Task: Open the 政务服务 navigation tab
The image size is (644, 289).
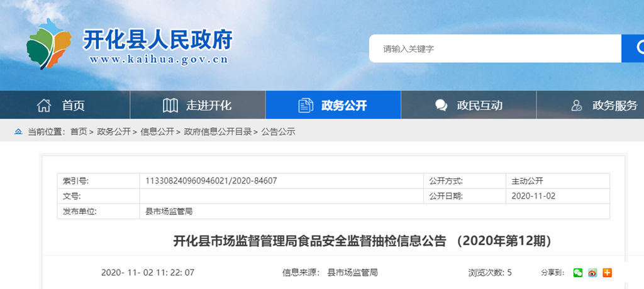Action: tap(590, 105)
